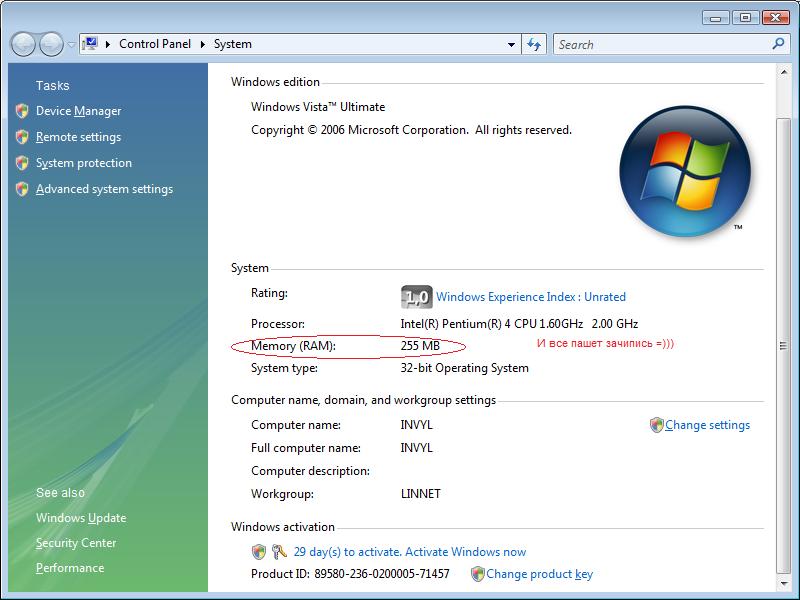Click the 32-bit Operating System value
This screenshot has width=800, height=600.
point(464,368)
